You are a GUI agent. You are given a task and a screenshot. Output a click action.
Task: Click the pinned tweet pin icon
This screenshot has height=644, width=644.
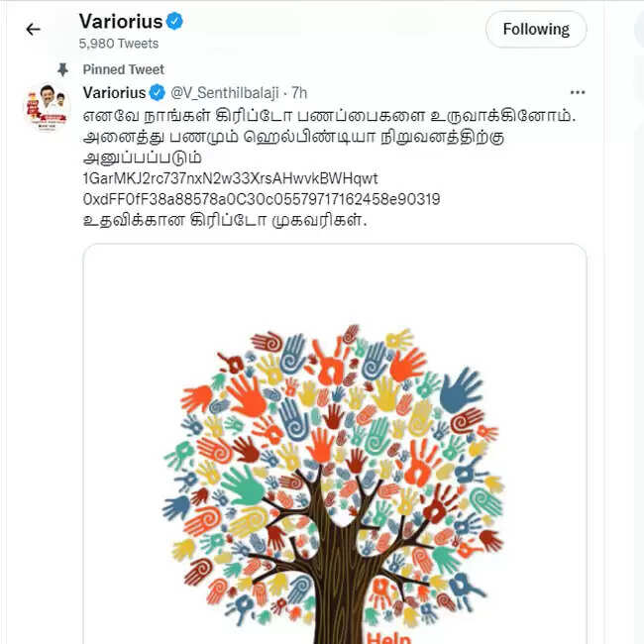(62, 69)
